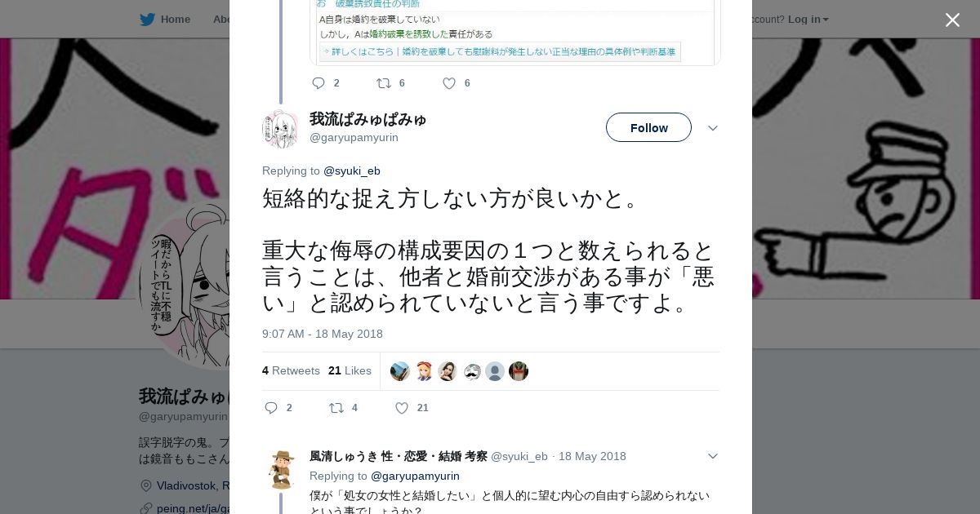Image resolution: width=980 pixels, height=514 pixels.
Task: Open the @syuki_eb link in Replying to
Action: click(352, 171)
